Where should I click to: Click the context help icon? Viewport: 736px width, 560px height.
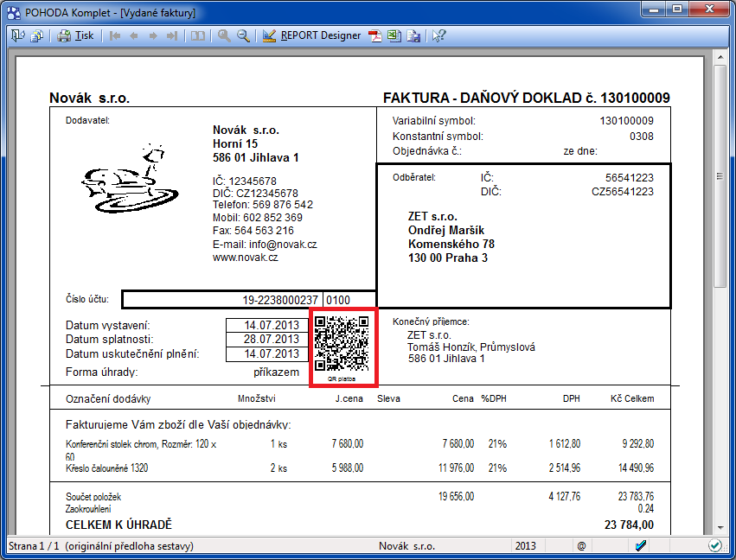pyautogui.click(x=439, y=35)
